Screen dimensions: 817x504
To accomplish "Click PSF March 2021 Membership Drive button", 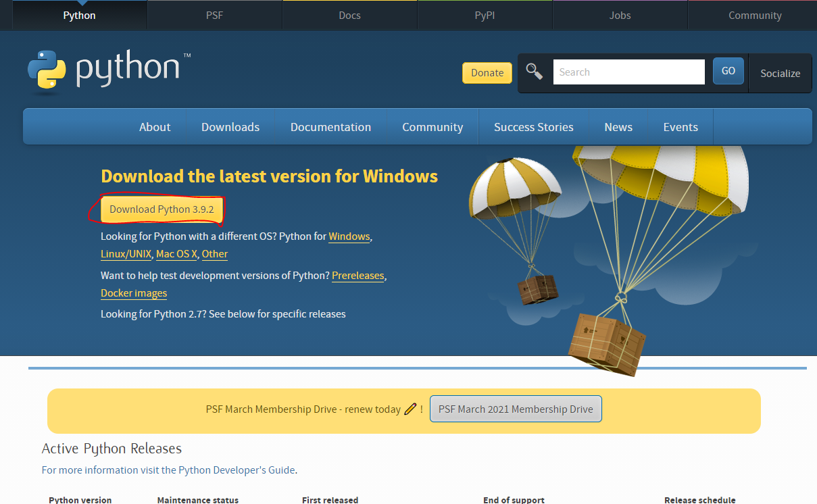I will click(x=516, y=409).
